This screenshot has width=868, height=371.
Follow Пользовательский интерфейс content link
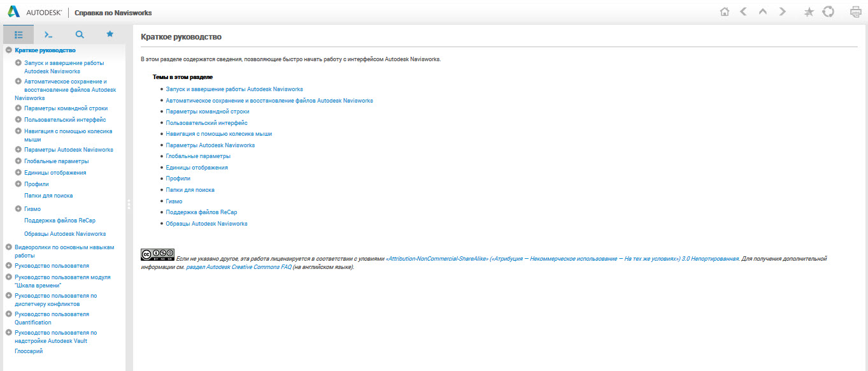click(206, 123)
